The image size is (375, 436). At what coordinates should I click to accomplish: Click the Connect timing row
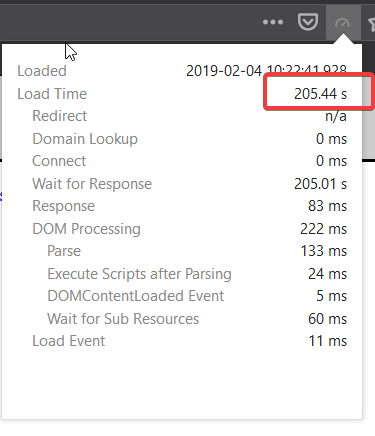click(x=190, y=161)
